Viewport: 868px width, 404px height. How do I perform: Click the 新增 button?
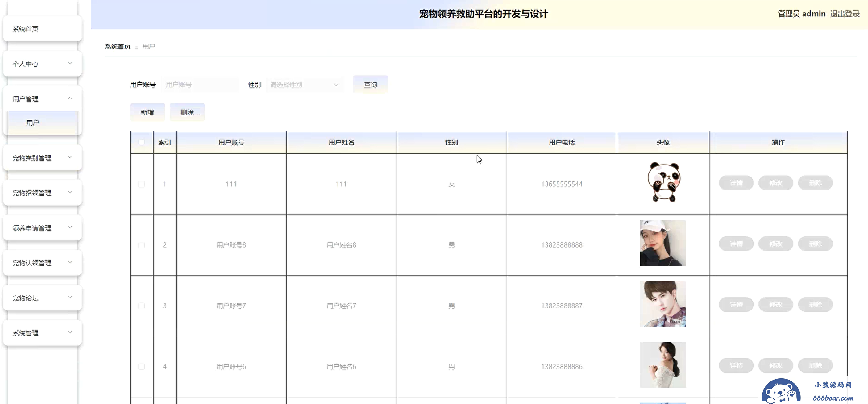(147, 112)
